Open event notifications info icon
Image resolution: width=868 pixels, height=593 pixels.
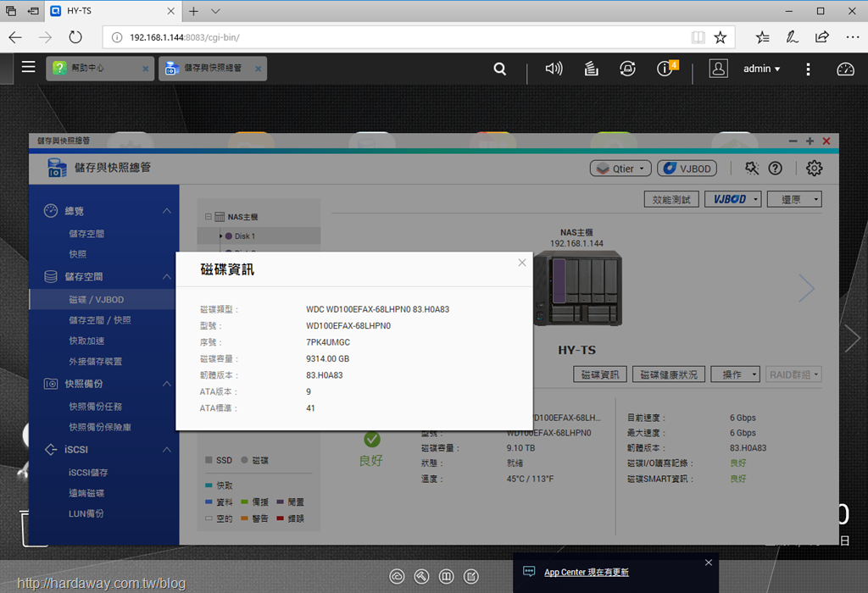pos(666,68)
